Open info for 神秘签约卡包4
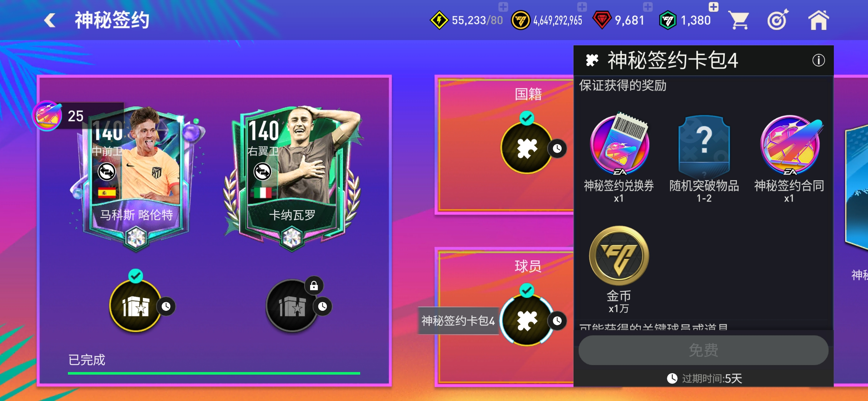Screen dimensions: 868x401 [818, 60]
